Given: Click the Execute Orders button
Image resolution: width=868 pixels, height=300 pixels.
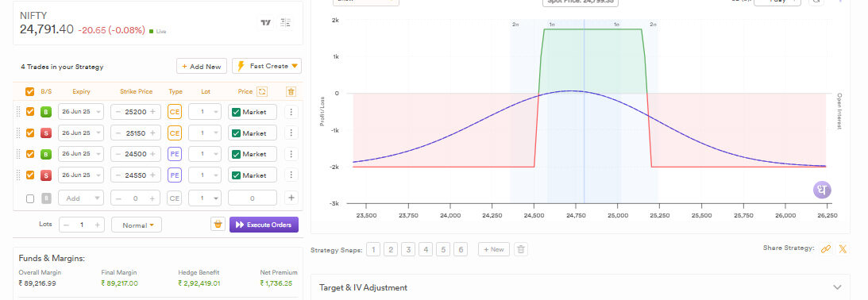Looking at the screenshot, I should pyautogui.click(x=264, y=225).
